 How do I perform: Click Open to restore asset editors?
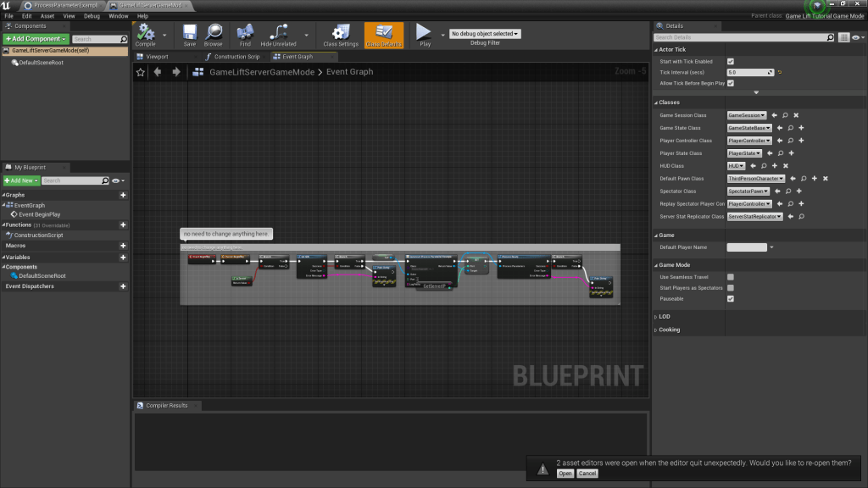[565, 474]
